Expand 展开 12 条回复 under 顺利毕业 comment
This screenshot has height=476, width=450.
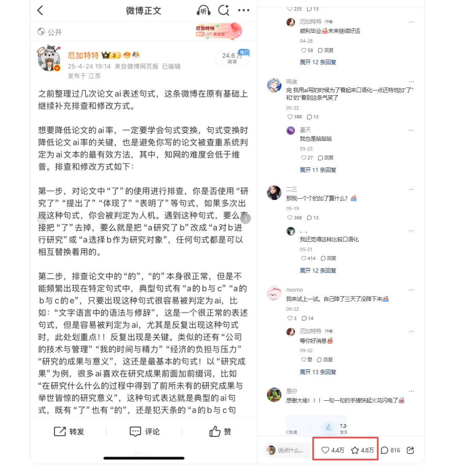pyautogui.click(x=318, y=62)
